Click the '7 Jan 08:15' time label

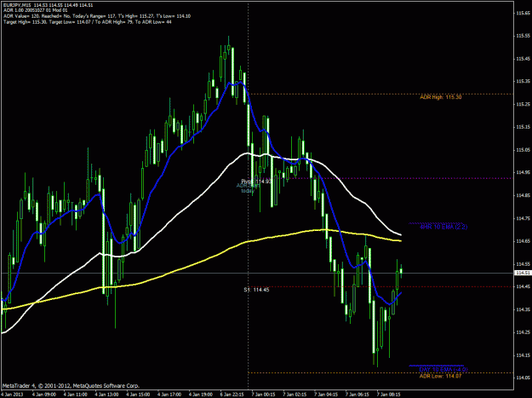coord(389,395)
